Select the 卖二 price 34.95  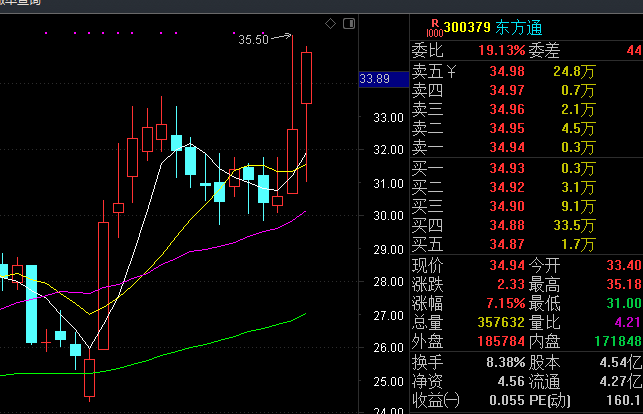[x=507, y=128]
